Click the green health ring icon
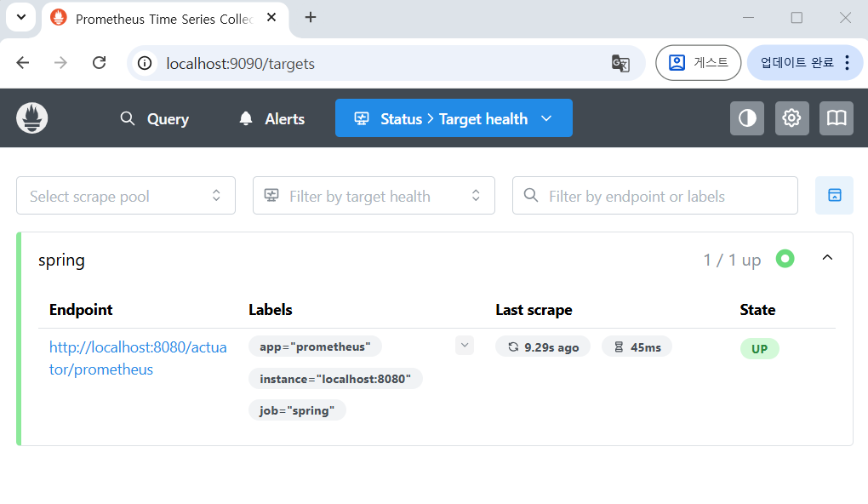 (785, 259)
